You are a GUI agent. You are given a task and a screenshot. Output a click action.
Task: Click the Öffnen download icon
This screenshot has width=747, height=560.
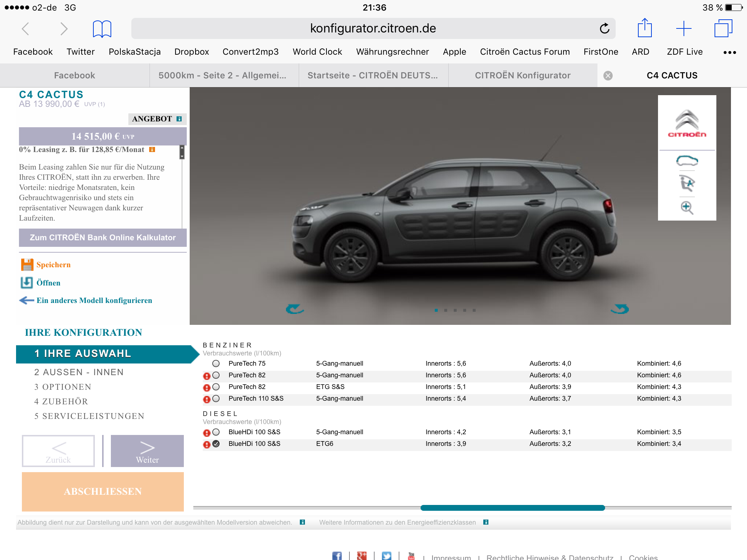pos(27,283)
